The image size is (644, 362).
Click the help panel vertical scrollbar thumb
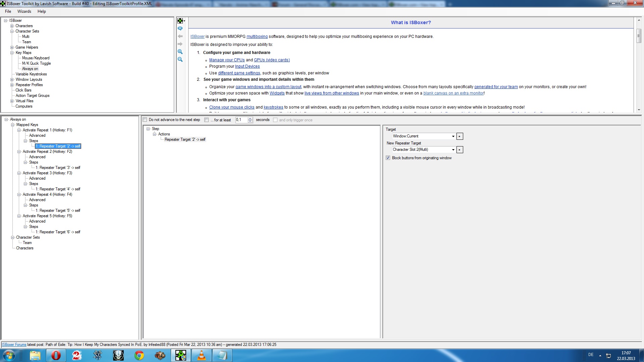tap(639, 36)
